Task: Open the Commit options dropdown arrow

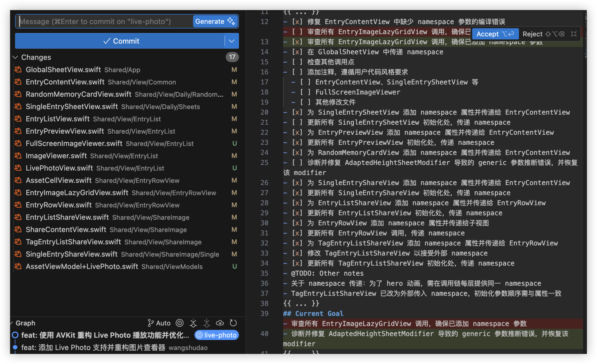Action: click(232, 41)
